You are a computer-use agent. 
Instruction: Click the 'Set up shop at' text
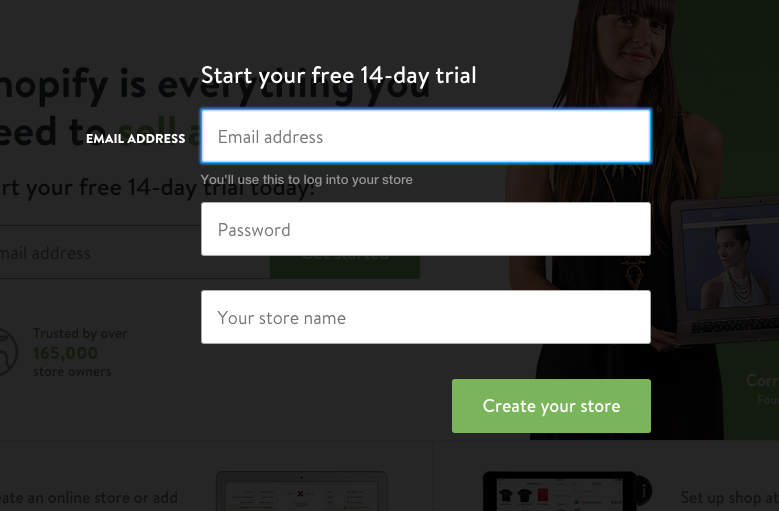[729, 497]
